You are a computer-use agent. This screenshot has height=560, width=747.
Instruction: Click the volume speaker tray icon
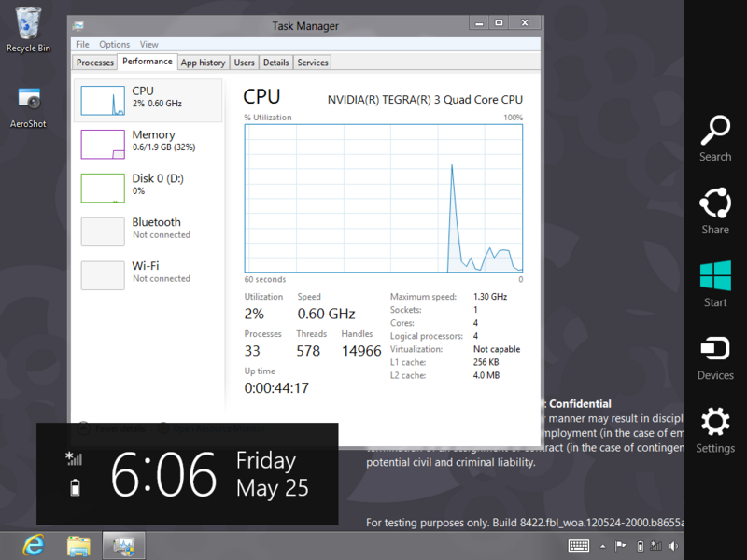[x=673, y=546]
